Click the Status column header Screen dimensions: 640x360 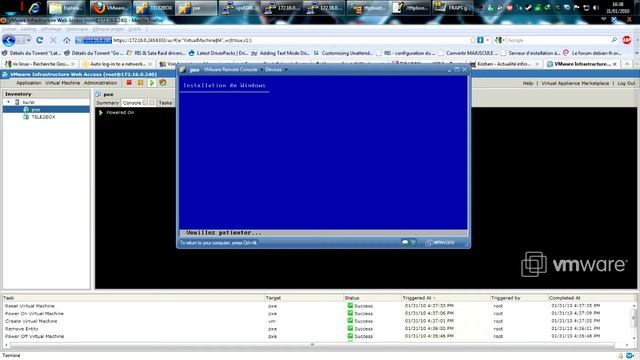coord(352,298)
